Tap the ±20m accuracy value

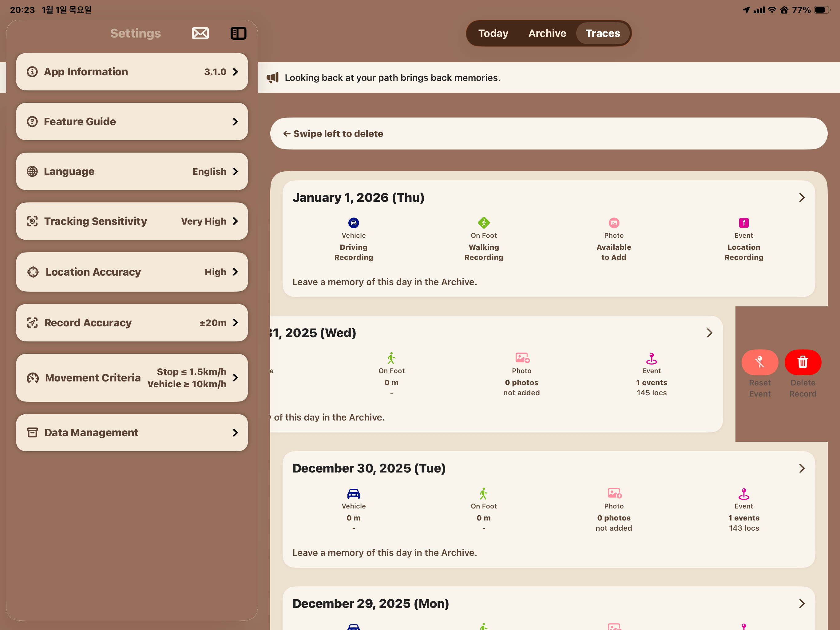pos(213,323)
